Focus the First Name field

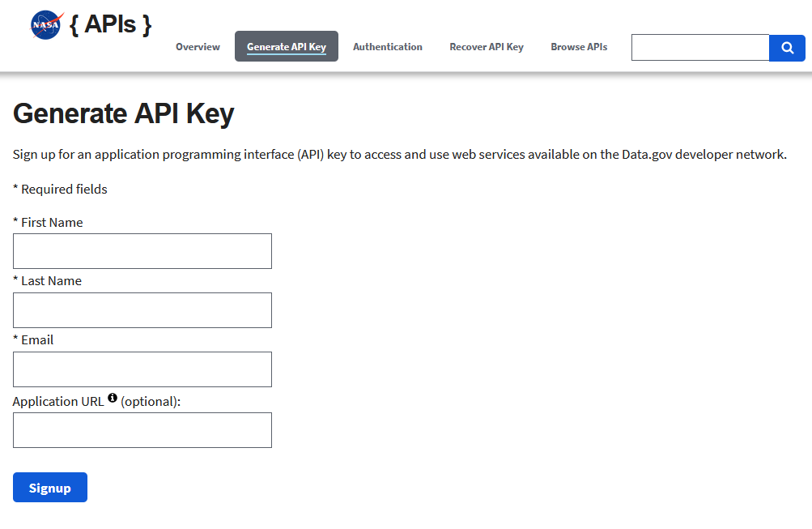[142, 250]
